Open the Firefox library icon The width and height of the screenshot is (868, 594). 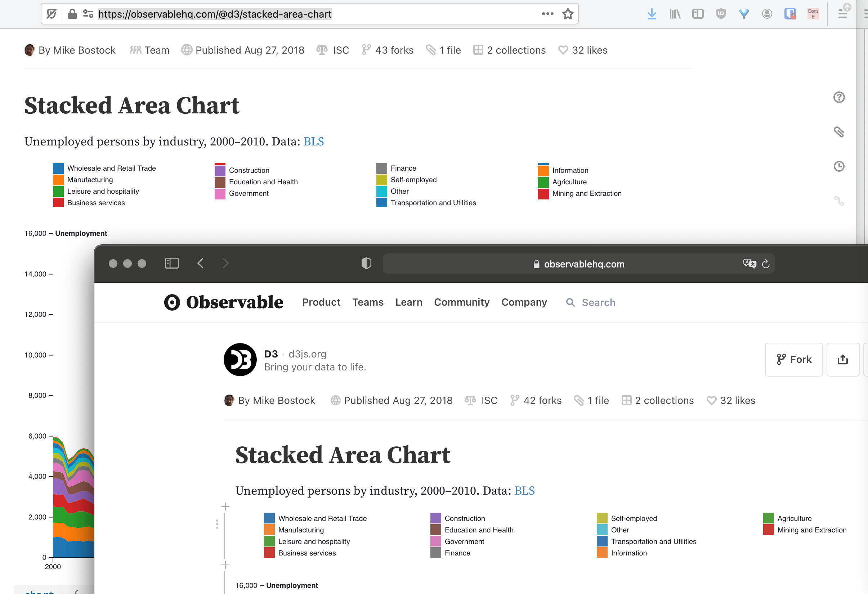click(675, 14)
